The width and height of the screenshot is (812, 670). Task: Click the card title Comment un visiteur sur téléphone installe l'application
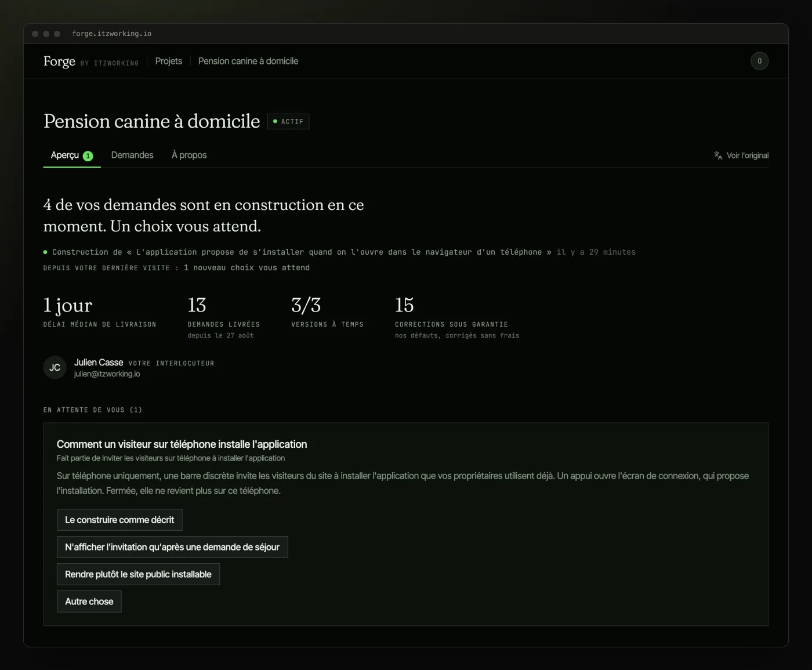tap(182, 444)
